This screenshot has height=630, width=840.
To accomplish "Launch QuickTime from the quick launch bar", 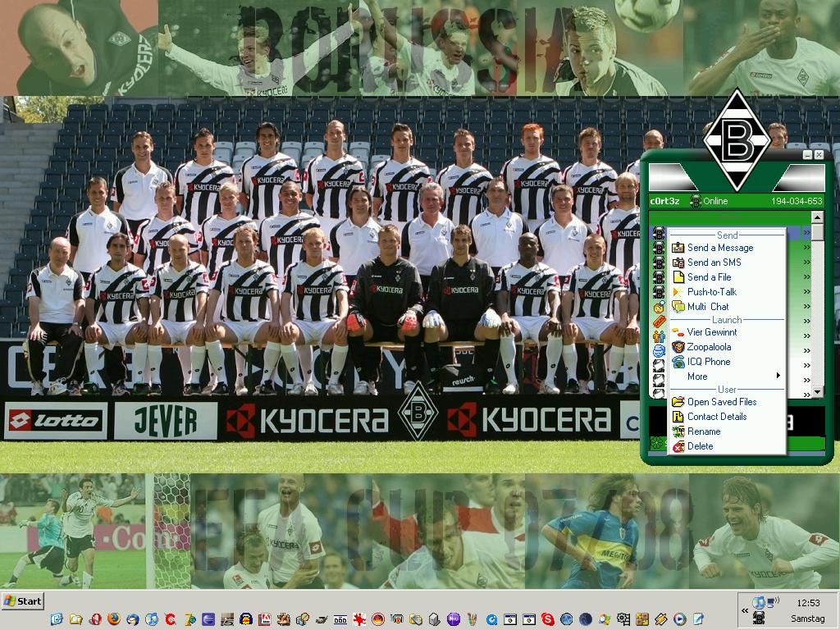I will (x=491, y=620).
